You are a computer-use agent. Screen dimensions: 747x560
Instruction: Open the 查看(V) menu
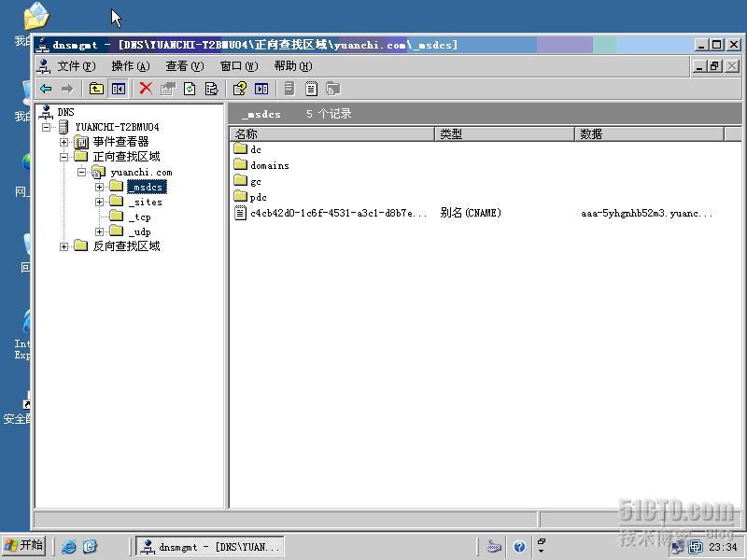(x=185, y=66)
